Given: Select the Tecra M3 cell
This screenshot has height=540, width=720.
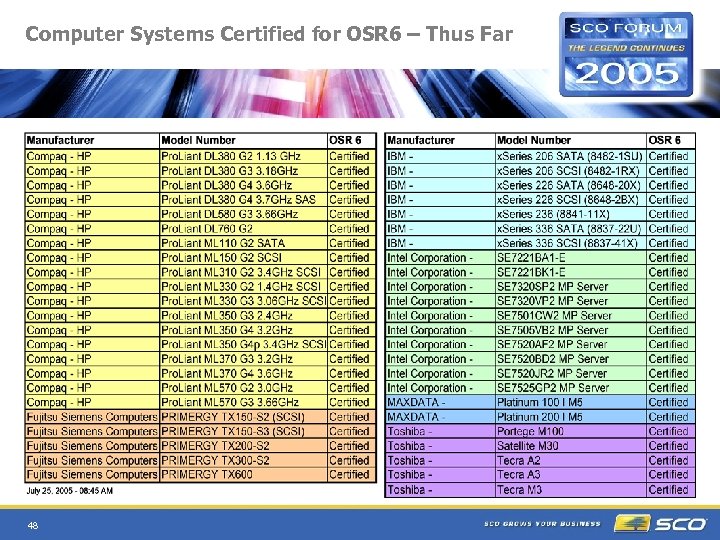Looking at the screenshot, I should [571, 489].
